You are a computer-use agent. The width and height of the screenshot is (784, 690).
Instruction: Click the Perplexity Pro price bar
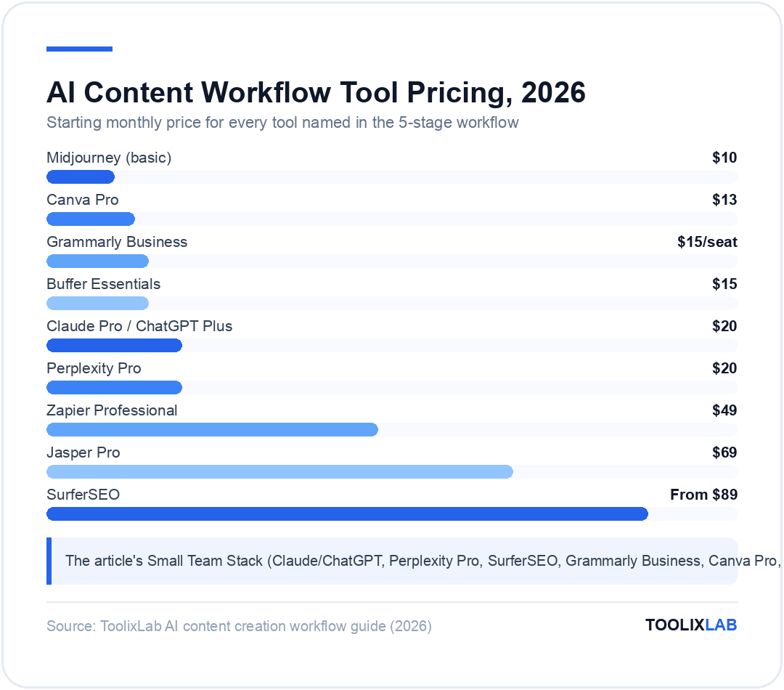click(114, 387)
